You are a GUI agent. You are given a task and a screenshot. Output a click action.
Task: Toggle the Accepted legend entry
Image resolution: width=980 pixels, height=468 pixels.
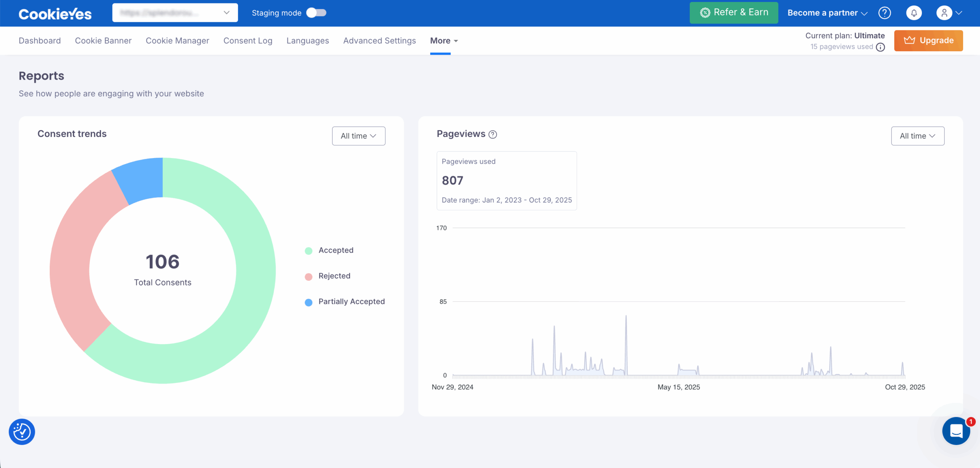pyautogui.click(x=336, y=250)
